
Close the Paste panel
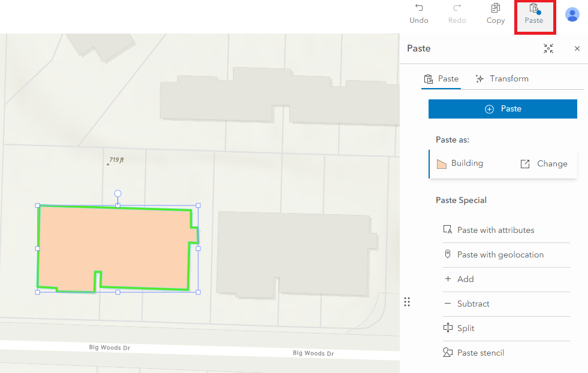577,48
